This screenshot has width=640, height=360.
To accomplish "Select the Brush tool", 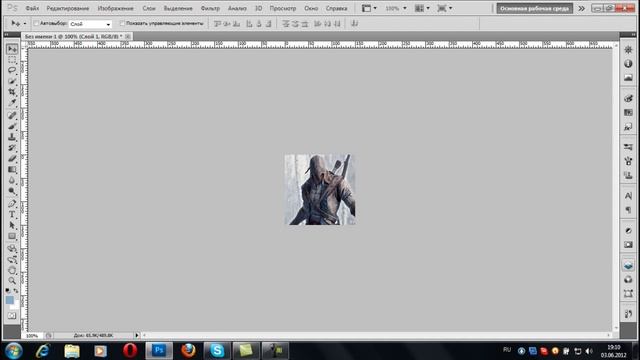I will point(12,126).
